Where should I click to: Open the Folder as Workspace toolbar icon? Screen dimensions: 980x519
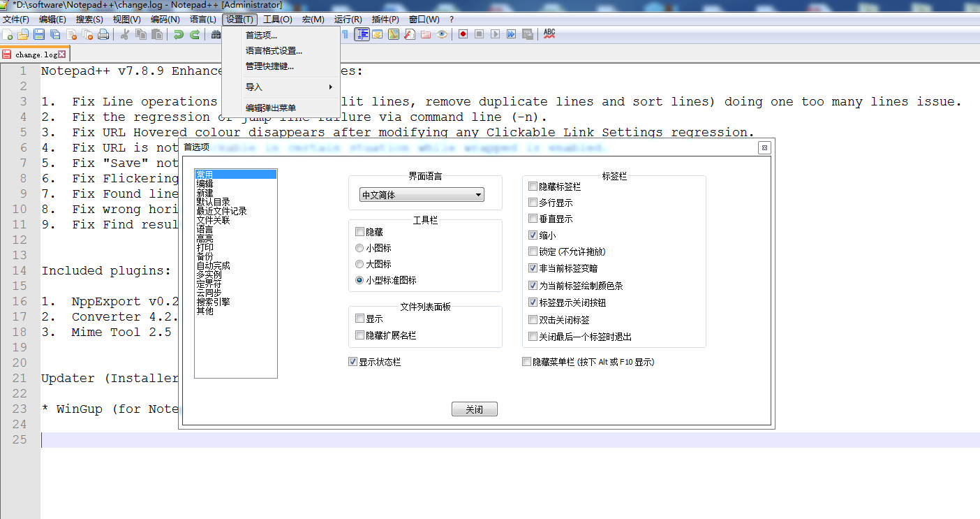pyautogui.click(x=426, y=34)
